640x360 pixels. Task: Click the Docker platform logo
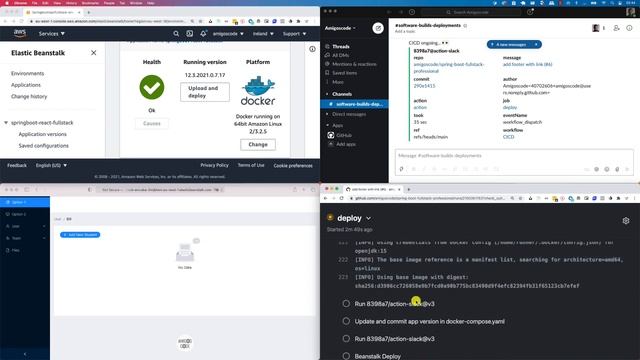click(258, 91)
